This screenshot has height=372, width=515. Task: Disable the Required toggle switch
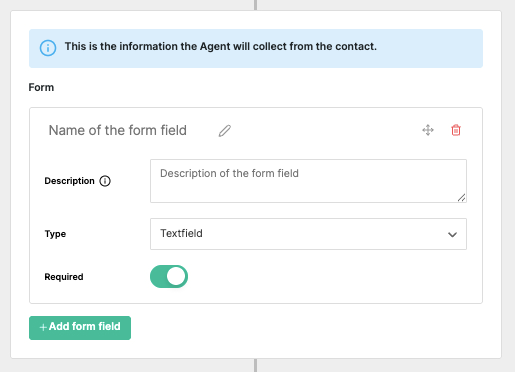point(169,276)
